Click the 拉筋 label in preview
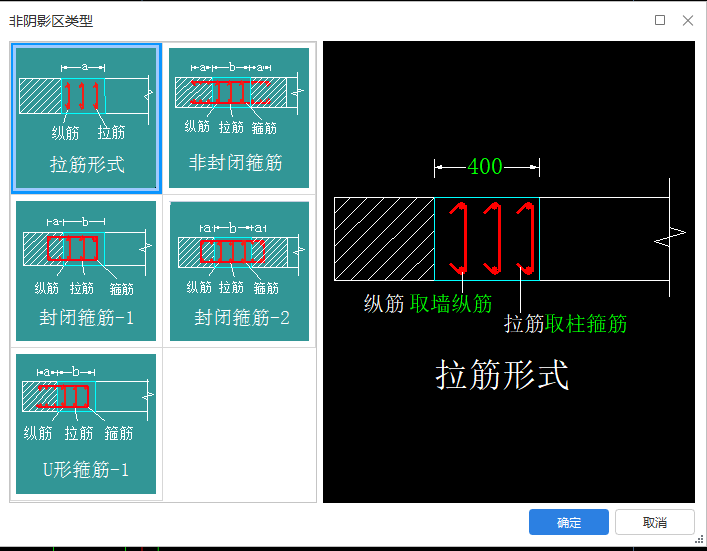 523,323
